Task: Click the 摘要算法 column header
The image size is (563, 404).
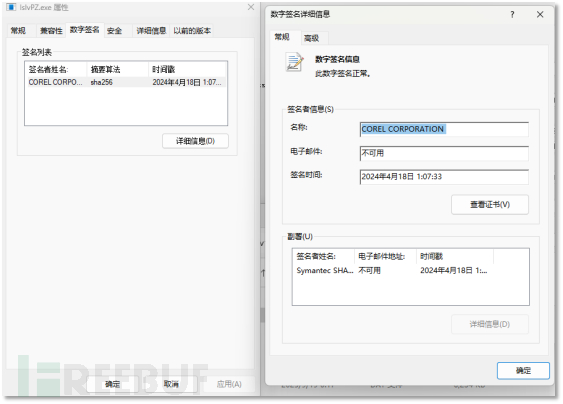Action: pos(117,69)
